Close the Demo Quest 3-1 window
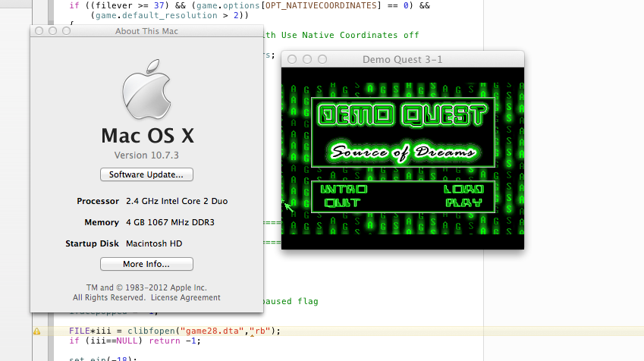Screen dimensions: 644x361 291,59
